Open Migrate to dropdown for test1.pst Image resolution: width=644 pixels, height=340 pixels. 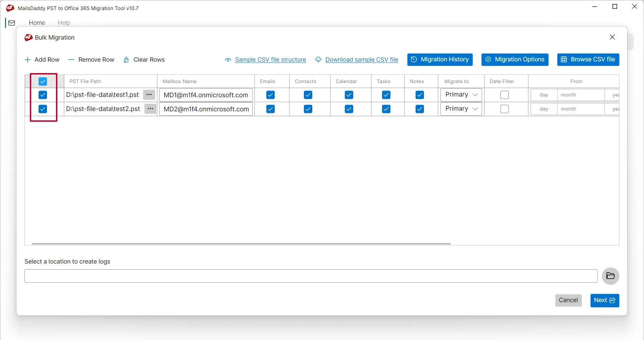pyautogui.click(x=461, y=95)
